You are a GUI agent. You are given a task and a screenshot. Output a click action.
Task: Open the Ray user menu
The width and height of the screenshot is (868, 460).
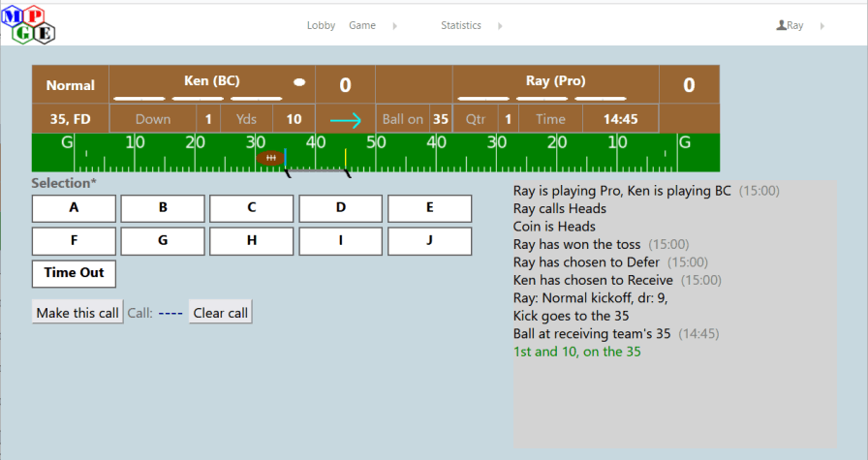(x=795, y=25)
